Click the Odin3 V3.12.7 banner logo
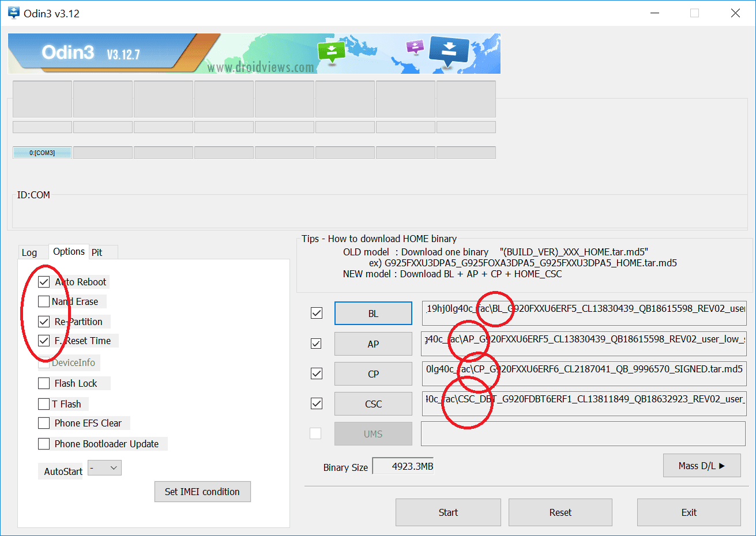Screen dimensions: 756x536 pos(91,53)
